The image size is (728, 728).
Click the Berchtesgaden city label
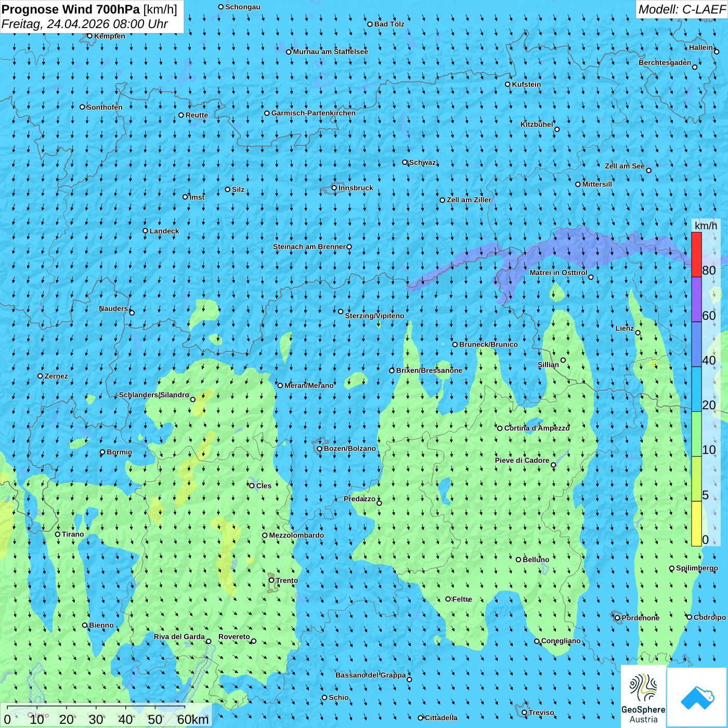(x=665, y=62)
